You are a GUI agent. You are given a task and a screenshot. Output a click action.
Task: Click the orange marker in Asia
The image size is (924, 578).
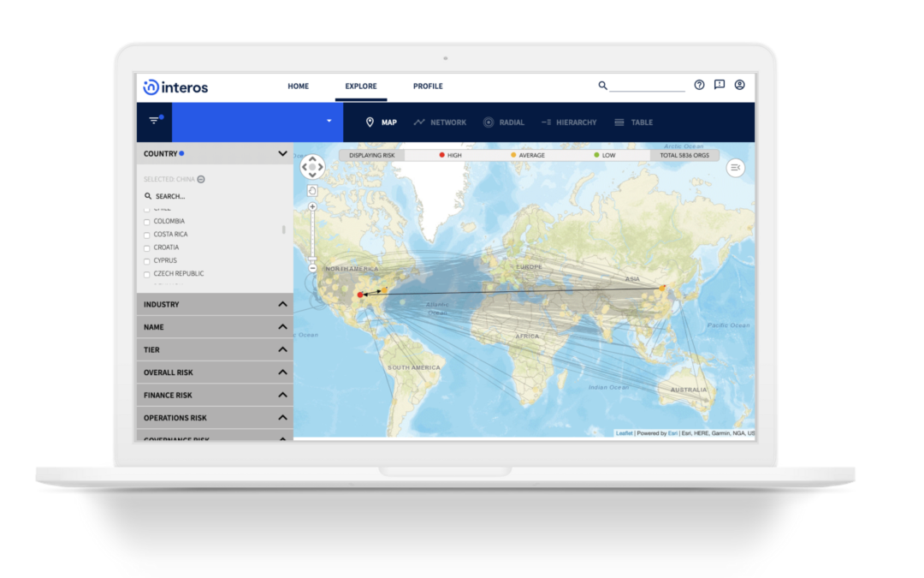click(x=662, y=289)
